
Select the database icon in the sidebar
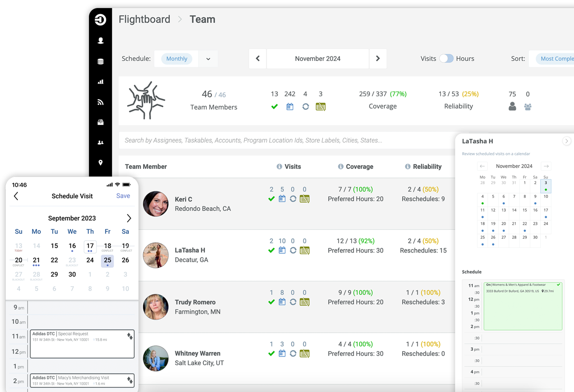click(100, 61)
